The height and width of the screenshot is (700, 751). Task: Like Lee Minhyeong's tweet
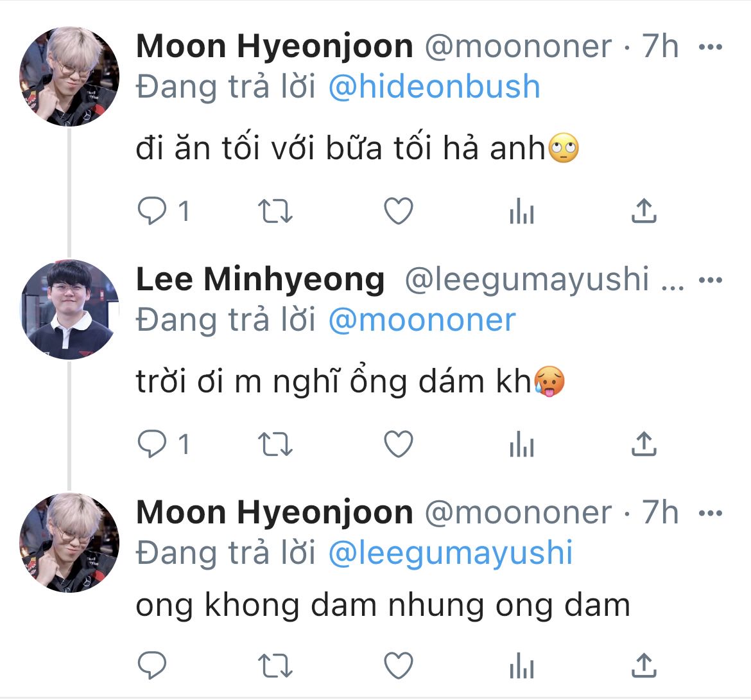pos(398,444)
